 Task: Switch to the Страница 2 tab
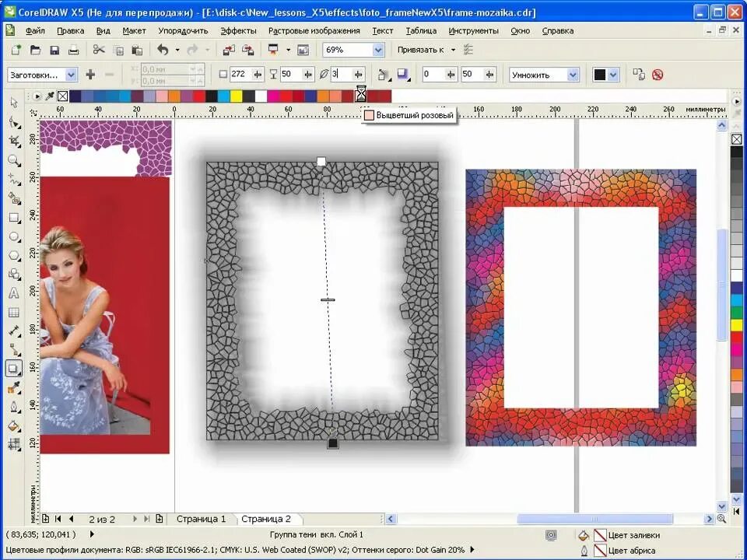click(266, 519)
